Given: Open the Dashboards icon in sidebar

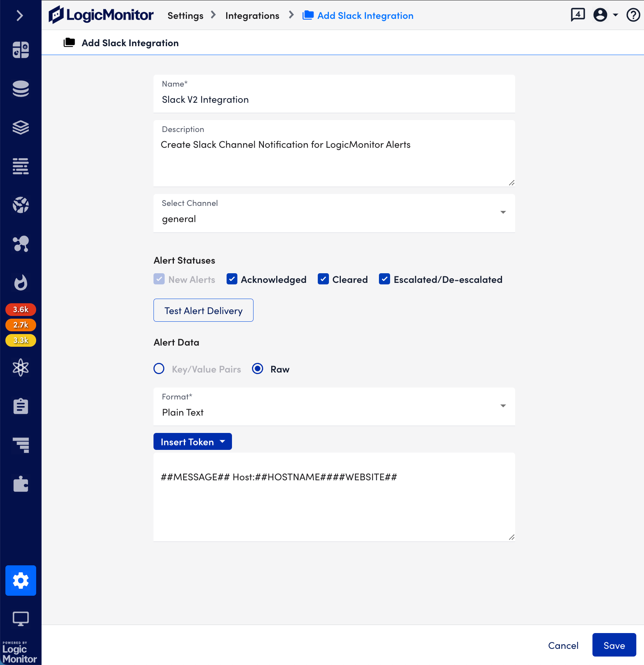Looking at the screenshot, I should pyautogui.click(x=21, y=50).
